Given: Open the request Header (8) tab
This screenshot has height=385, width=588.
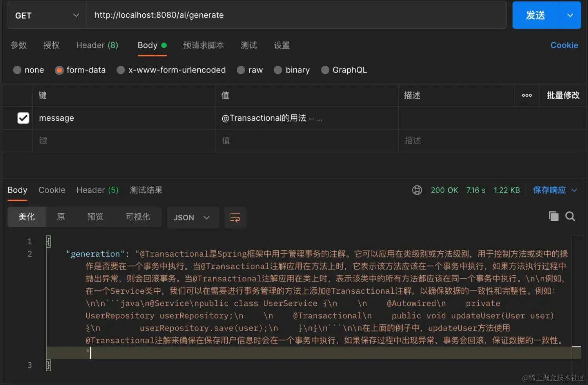Looking at the screenshot, I should click(x=97, y=45).
